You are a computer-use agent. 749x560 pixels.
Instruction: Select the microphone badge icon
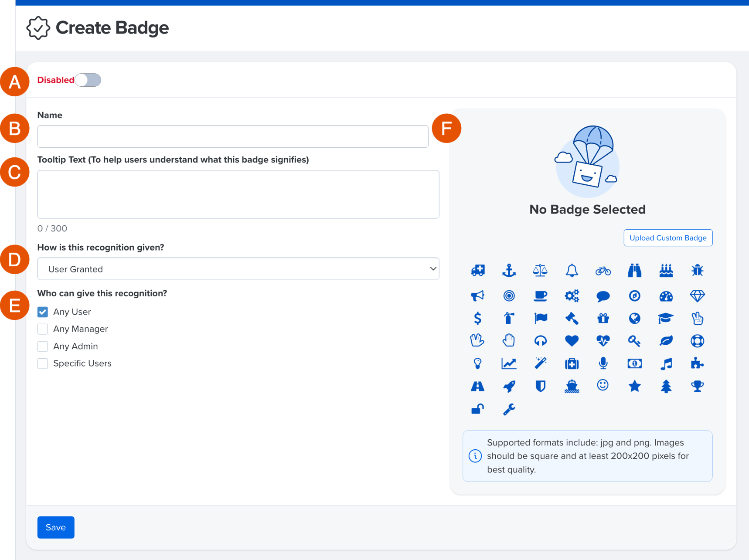pos(603,363)
